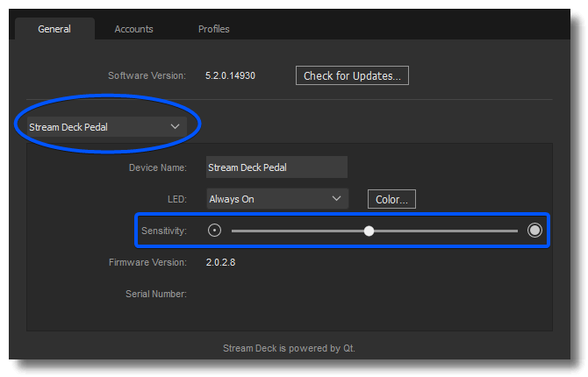Screen dimensions: 588x377
Task: Click the high sensitivity icon
Action: 534,230
